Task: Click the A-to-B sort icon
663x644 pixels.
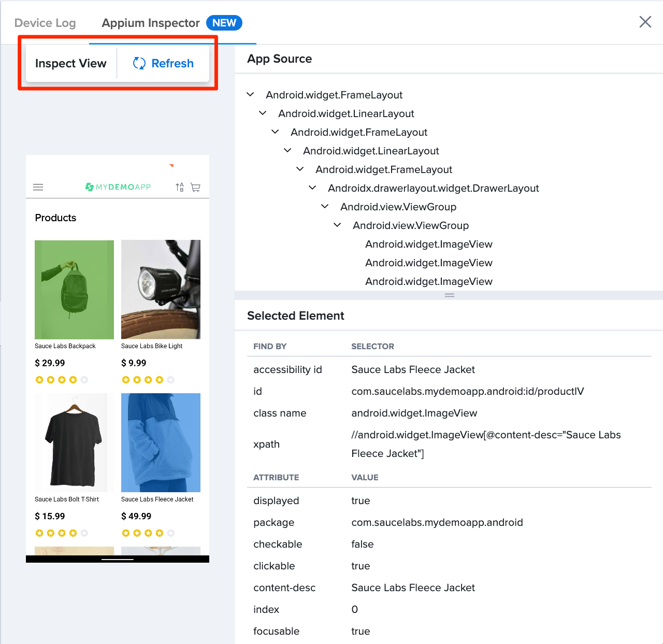Action: [x=180, y=187]
